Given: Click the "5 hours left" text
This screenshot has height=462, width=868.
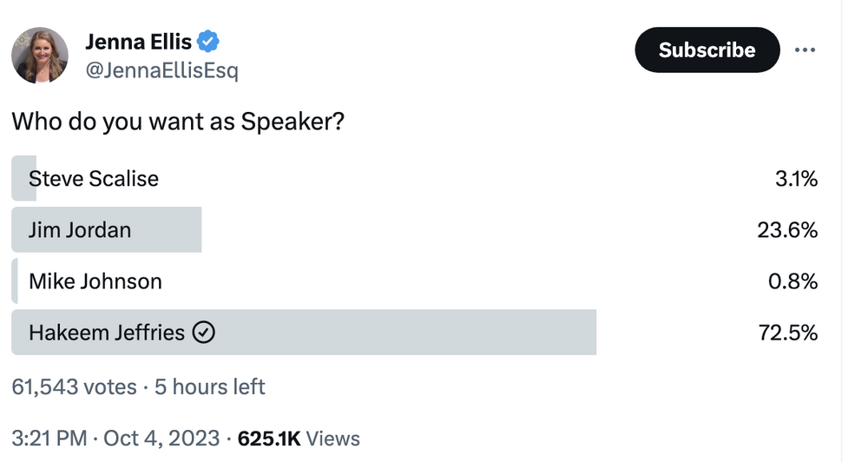Looking at the screenshot, I should [210, 386].
